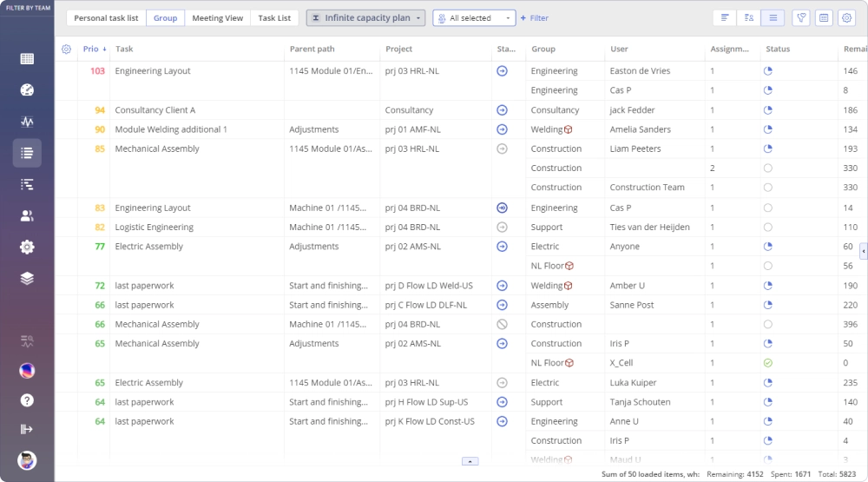Image resolution: width=868 pixels, height=482 pixels.
Task: Open the favorite filter funnel icon
Action: pos(801,18)
